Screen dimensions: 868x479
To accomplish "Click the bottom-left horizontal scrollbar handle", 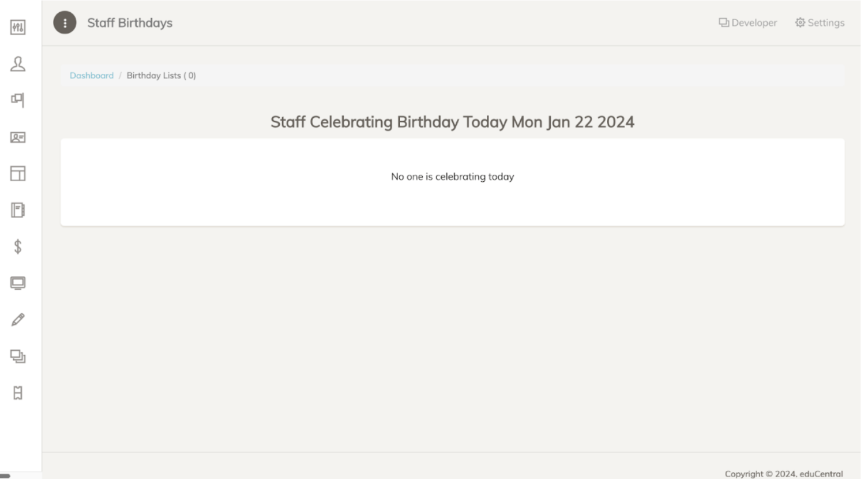I will 5,476.
